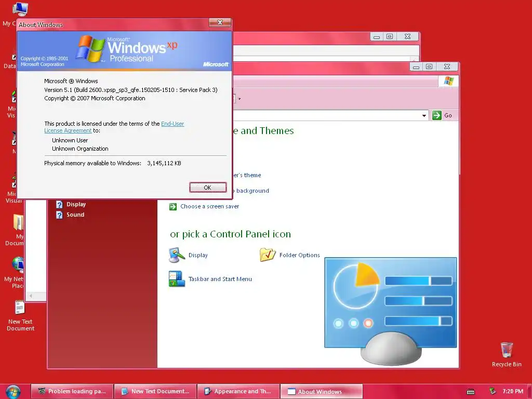Click the Version 5.1 build line
Image resolution: width=532 pixels, height=399 pixels.
pos(131,90)
